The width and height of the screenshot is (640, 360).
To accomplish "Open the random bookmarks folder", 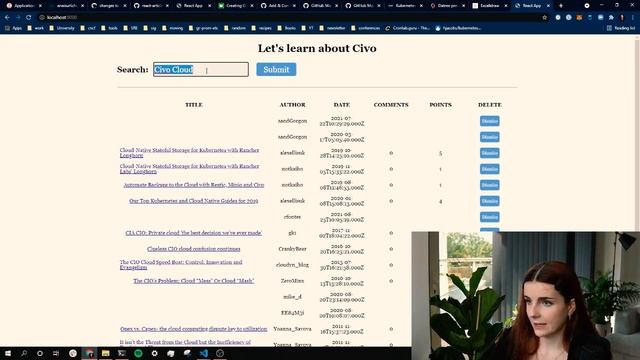I will (x=235, y=28).
